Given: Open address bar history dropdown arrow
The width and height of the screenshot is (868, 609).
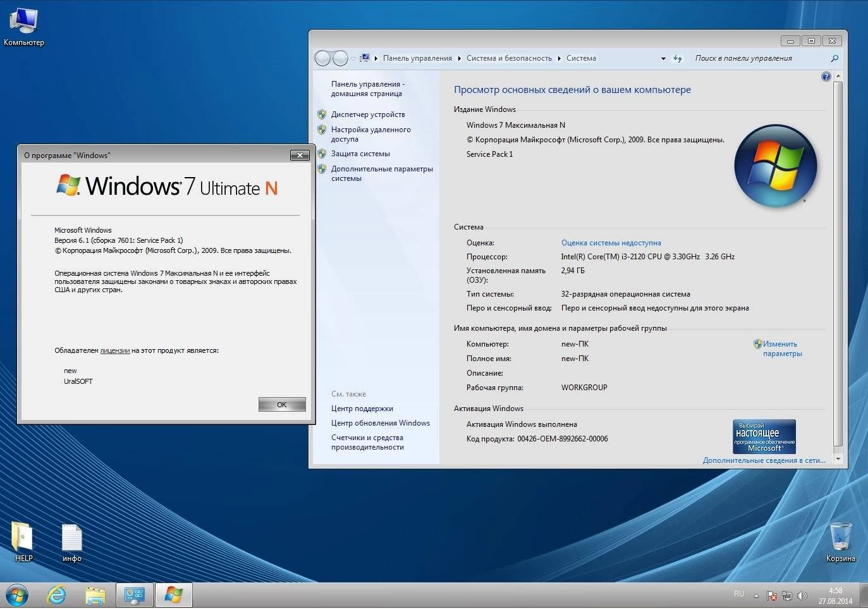Looking at the screenshot, I should click(663, 58).
